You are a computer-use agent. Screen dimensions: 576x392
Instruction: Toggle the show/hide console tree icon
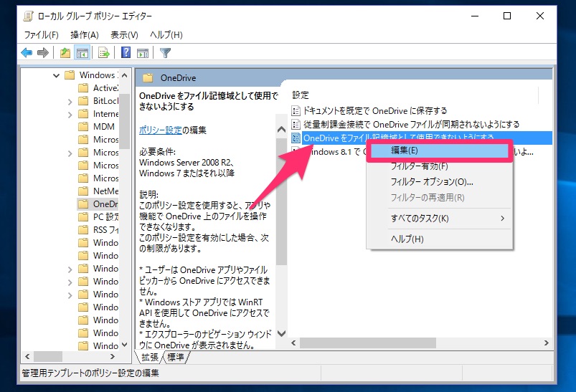pyautogui.click(x=82, y=53)
